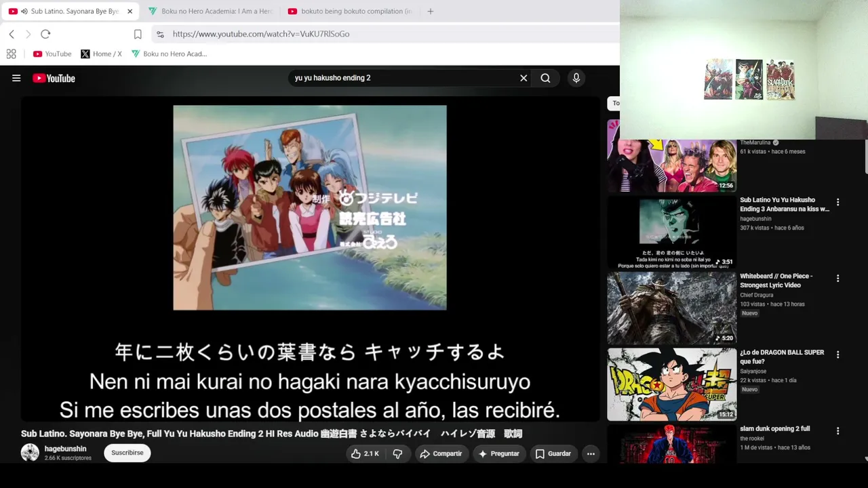The width and height of the screenshot is (868, 488).
Task: Open options menu for Dragon Ball Super video
Action: click(x=837, y=354)
